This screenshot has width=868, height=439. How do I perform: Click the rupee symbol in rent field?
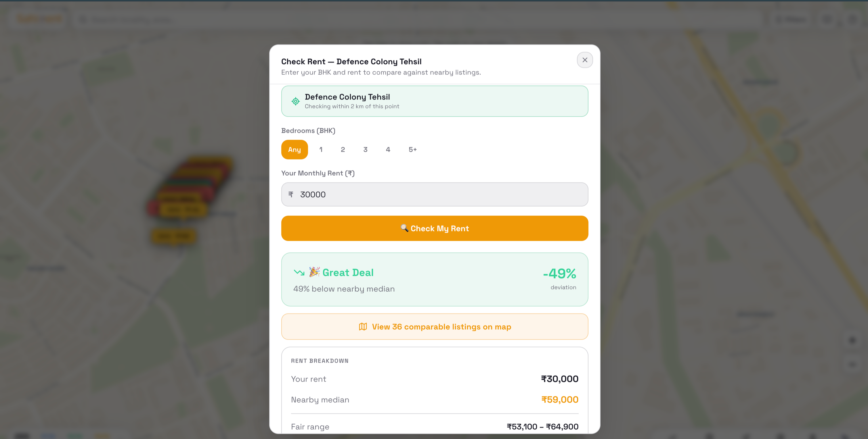[291, 194]
